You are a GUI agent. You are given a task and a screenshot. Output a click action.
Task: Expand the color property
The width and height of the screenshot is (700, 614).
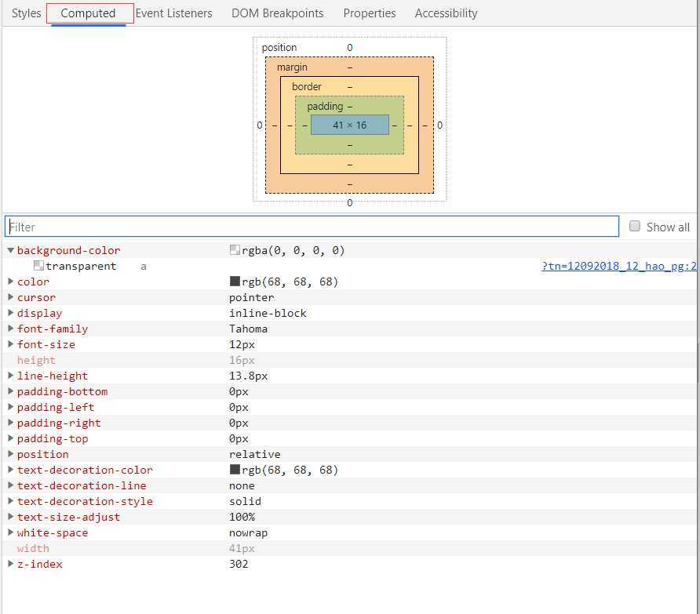point(11,282)
